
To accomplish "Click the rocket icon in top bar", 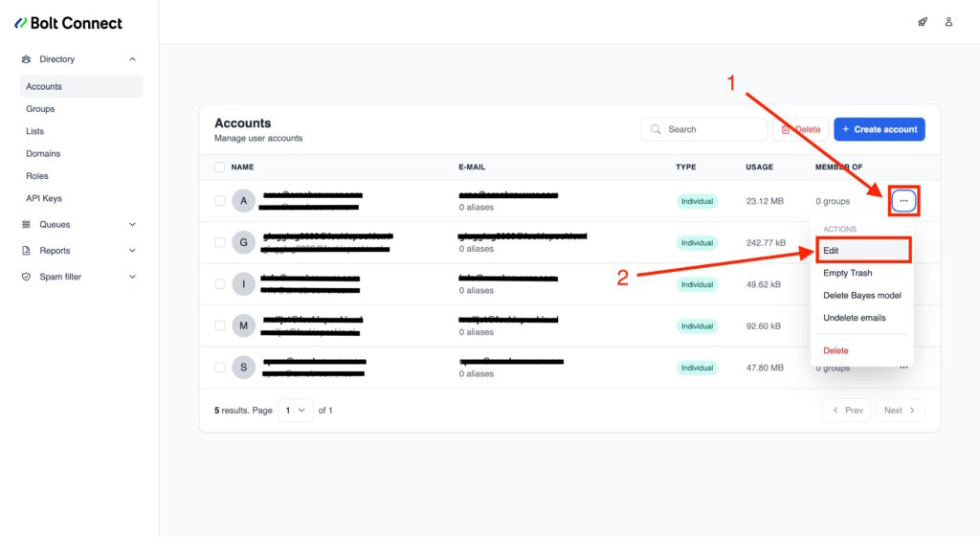I will click(923, 22).
